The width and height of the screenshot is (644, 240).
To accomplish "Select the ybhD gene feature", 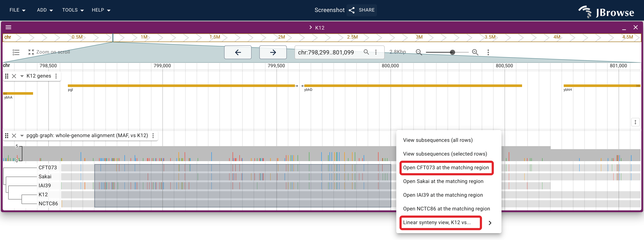I will point(413,85).
